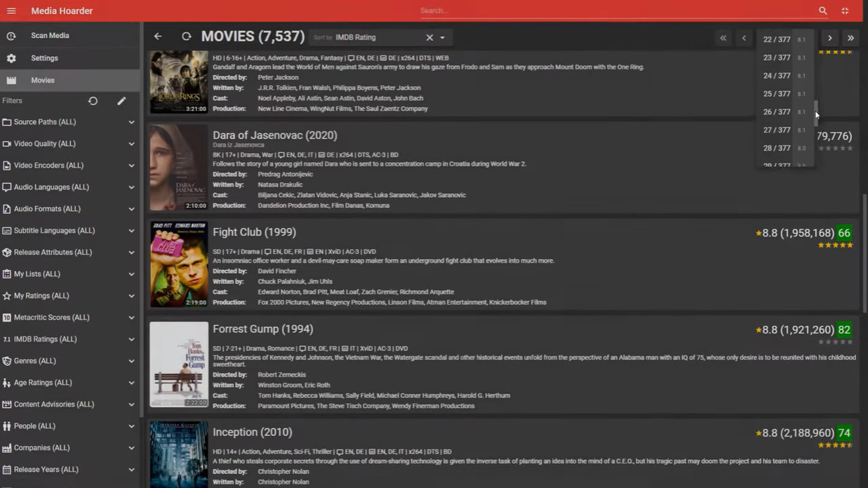Click director Peter Jackson

click(x=278, y=77)
